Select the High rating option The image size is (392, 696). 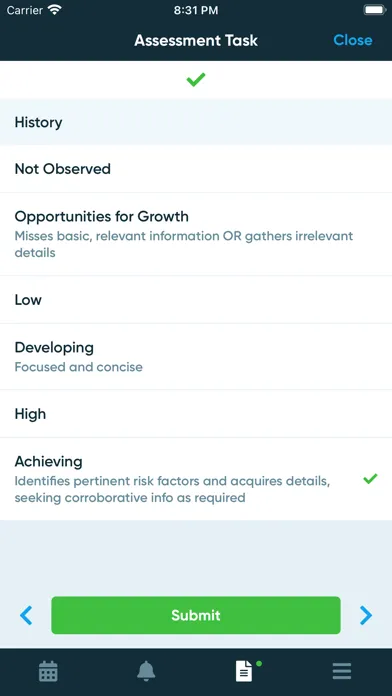click(196, 414)
